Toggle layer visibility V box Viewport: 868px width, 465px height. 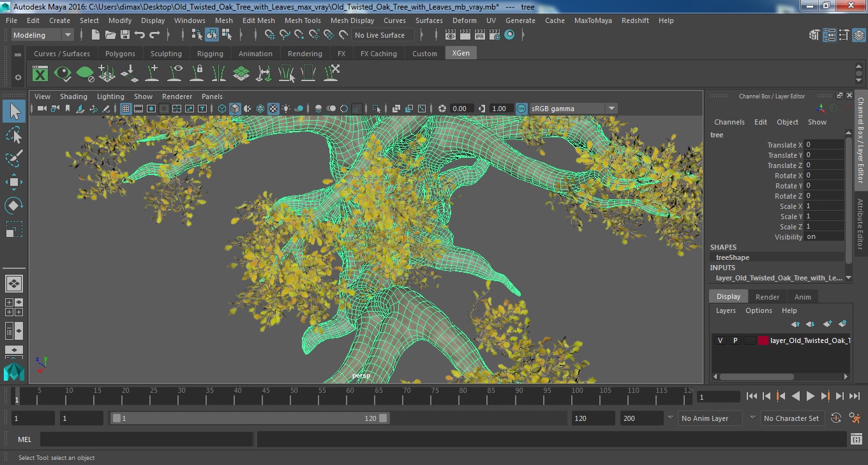[720, 340]
